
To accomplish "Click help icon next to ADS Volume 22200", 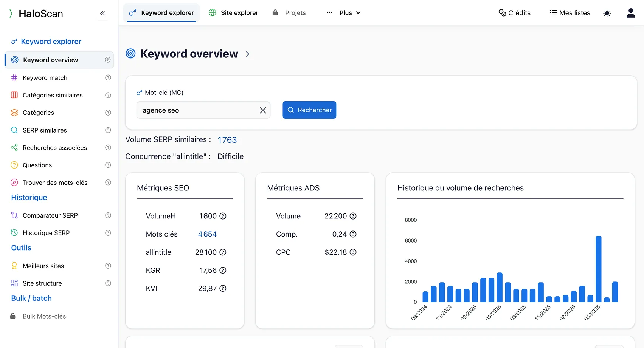I will 353,216.
